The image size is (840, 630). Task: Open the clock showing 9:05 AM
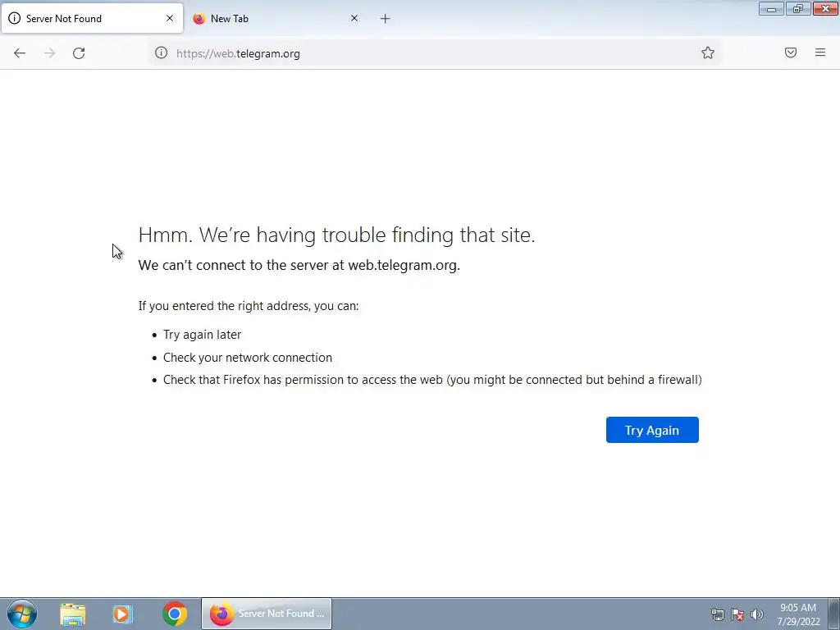click(x=798, y=614)
